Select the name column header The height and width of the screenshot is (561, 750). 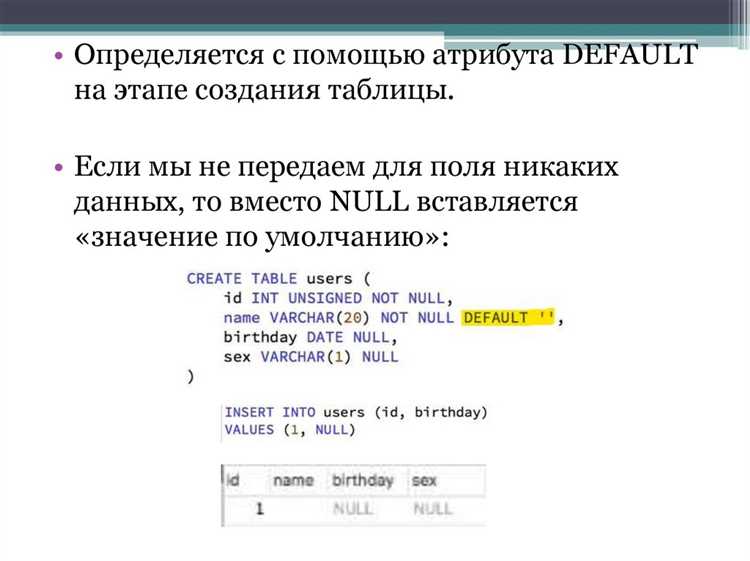293,481
